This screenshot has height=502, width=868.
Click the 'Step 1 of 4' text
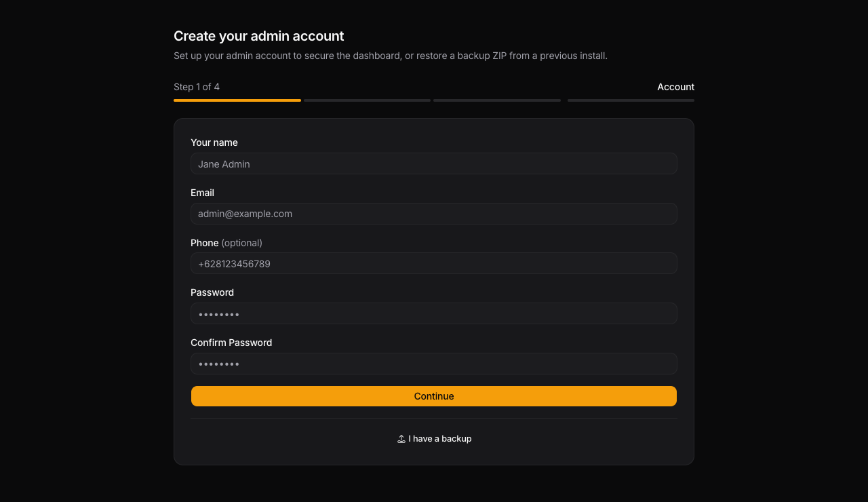pyautogui.click(x=197, y=87)
